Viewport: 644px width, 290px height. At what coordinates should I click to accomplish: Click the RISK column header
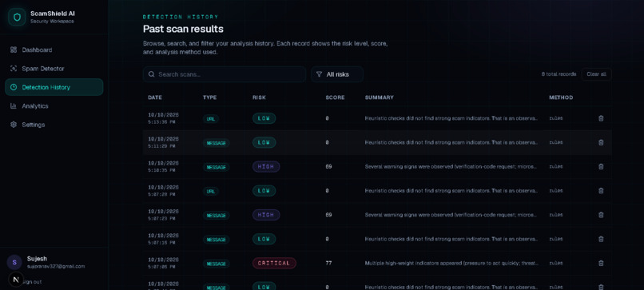pyautogui.click(x=259, y=97)
